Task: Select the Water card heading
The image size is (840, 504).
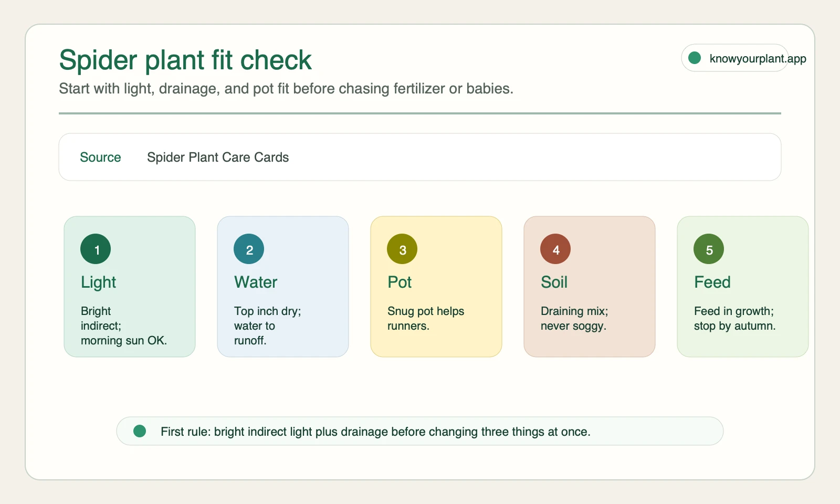Action: (256, 282)
